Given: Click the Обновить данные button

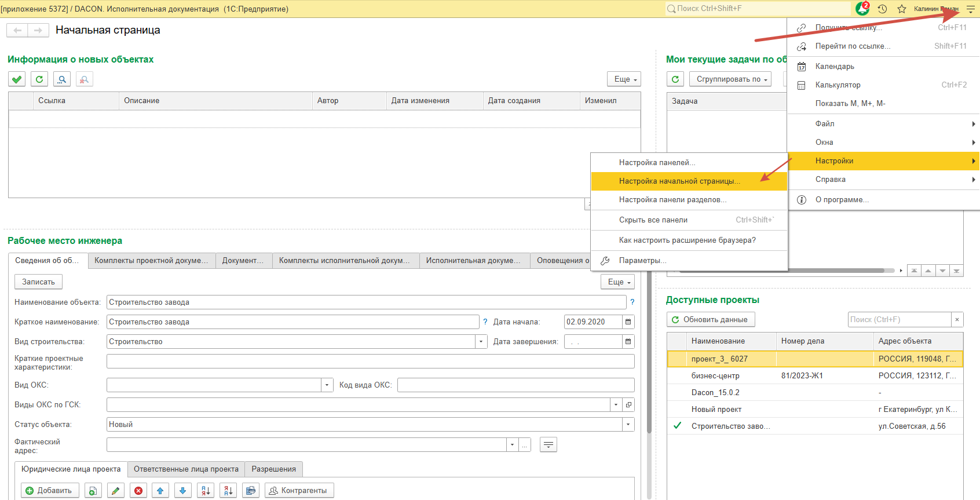Looking at the screenshot, I should click(x=710, y=319).
